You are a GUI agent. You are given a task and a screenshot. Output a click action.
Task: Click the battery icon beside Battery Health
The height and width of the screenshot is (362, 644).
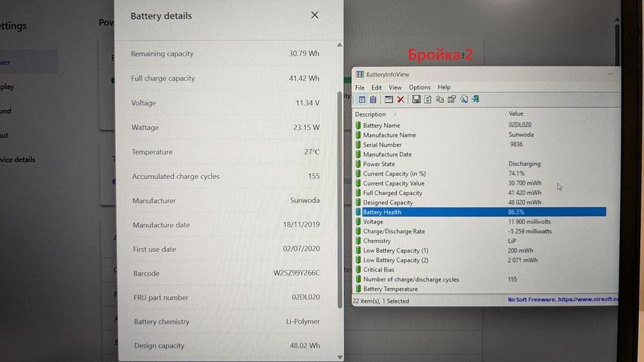[x=358, y=212]
